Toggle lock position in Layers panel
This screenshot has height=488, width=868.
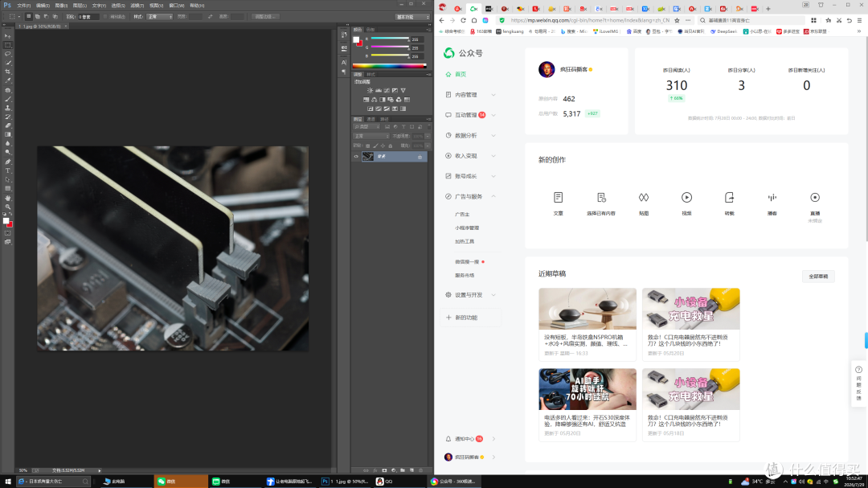pyautogui.click(x=383, y=146)
